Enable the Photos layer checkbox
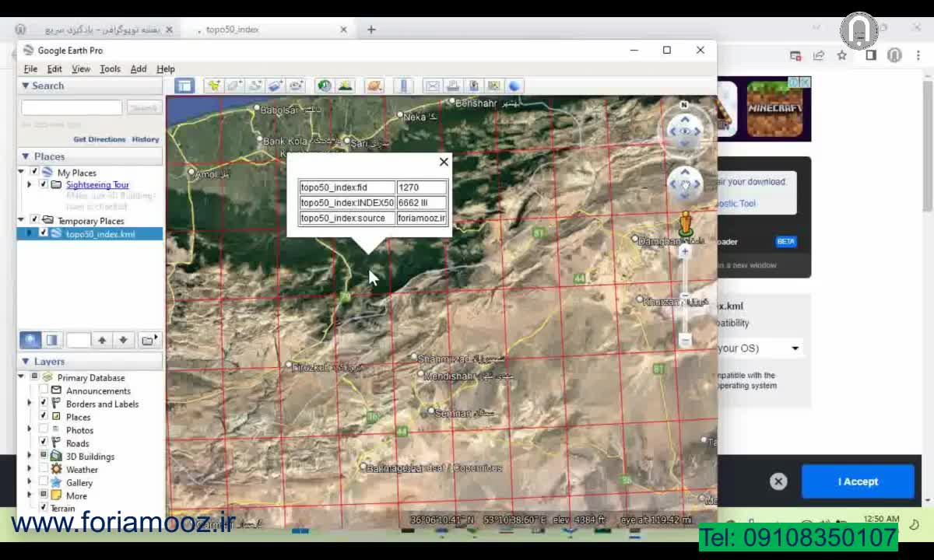Image resolution: width=934 pixels, height=560 pixels. pos(44,430)
